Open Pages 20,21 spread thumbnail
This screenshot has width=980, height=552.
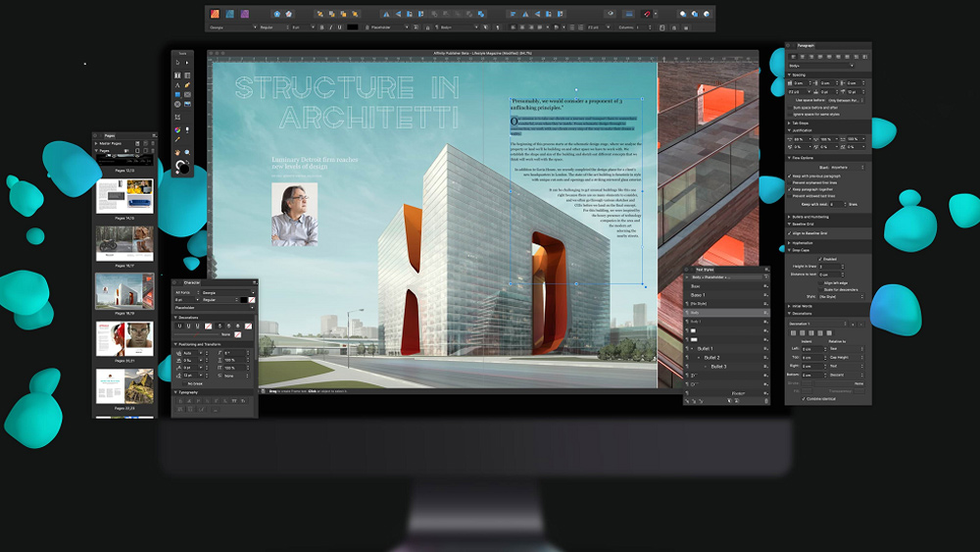click(124, 339)
